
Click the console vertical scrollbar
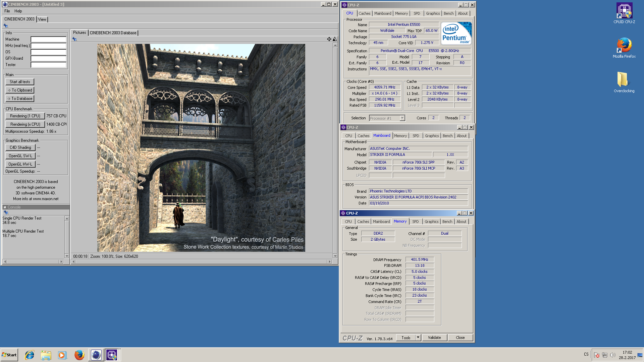(x=67, y=237)
